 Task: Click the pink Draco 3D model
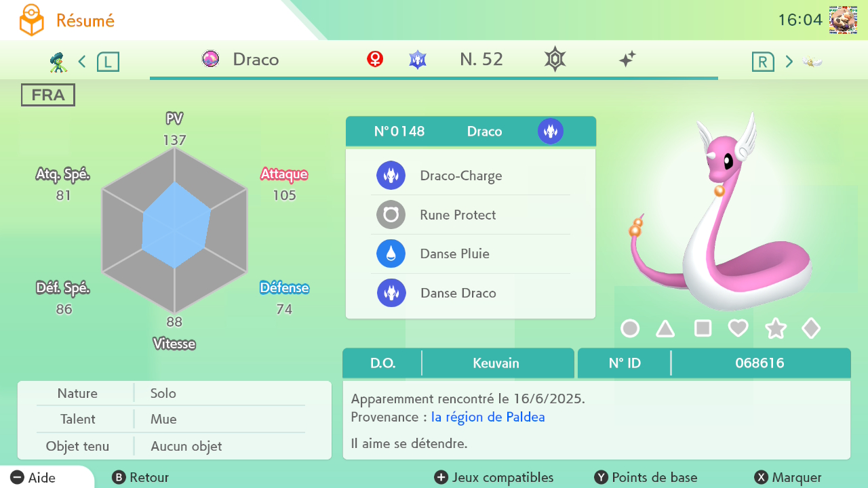(x=720, y=211)
